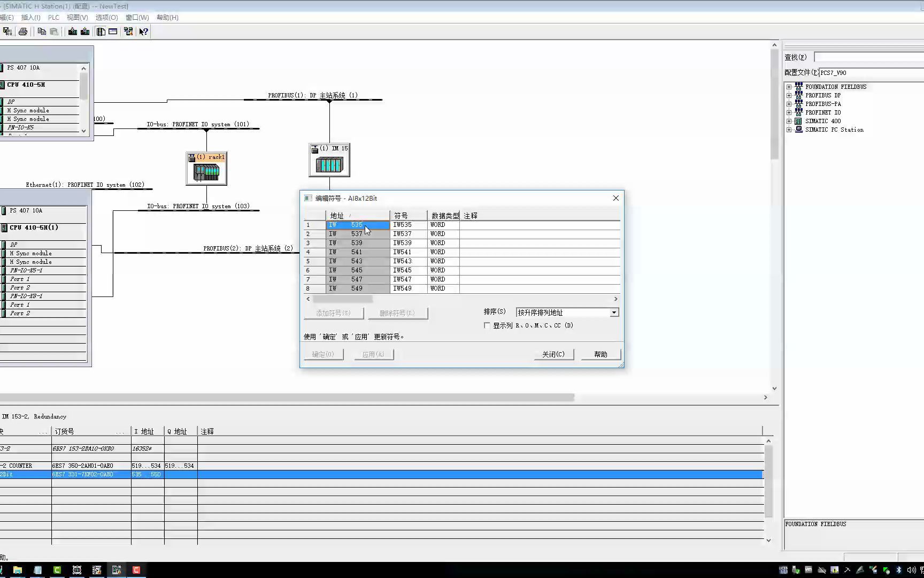Click the Find (查找) input field in catalog
This screenshot has width=924, height=578.
(x=869, y=57)
